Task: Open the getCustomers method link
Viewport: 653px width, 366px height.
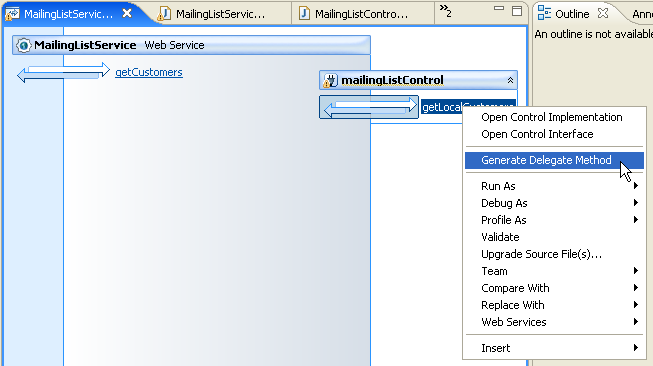Action: point(149,72)
